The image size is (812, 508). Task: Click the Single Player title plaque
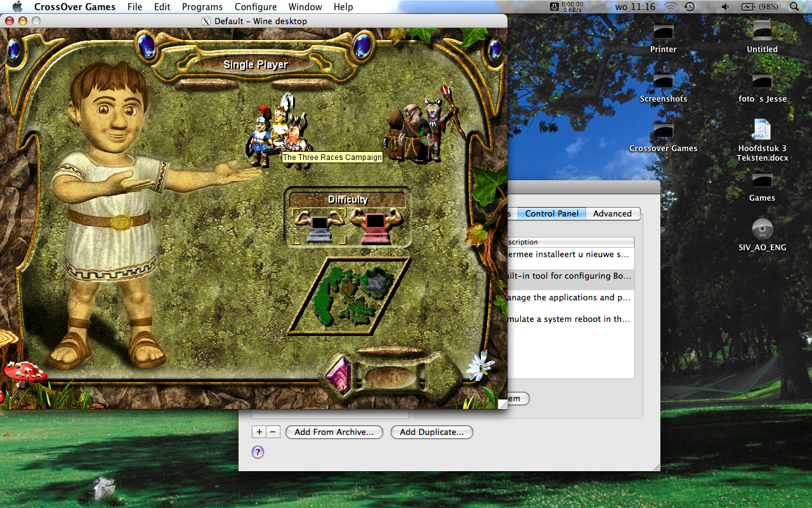(256, 64)
